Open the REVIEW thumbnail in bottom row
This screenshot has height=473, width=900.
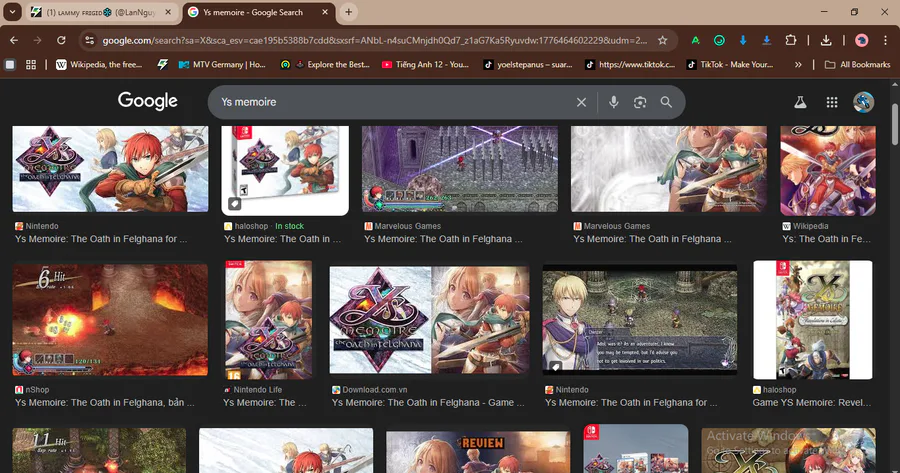coord(478,452)
